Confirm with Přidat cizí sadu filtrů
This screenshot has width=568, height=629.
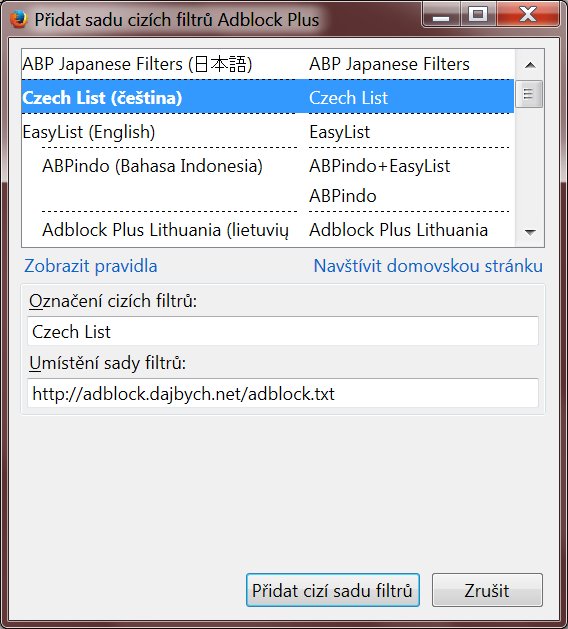(x=333, y=590)
